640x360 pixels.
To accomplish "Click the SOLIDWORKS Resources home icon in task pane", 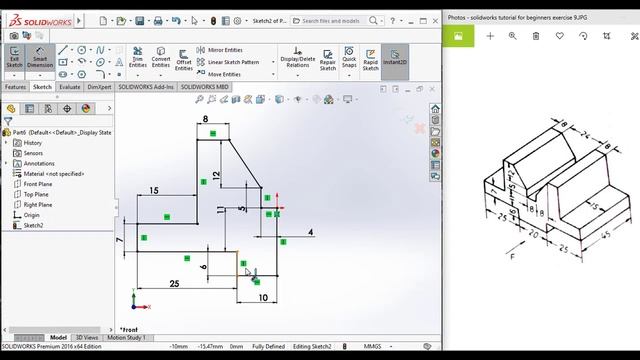I will [435, 109].
